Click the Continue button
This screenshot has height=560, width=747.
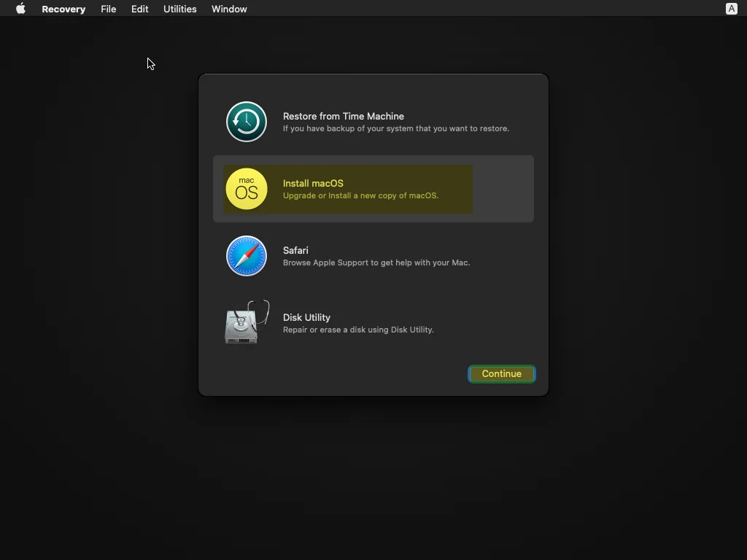coord(502,374)
